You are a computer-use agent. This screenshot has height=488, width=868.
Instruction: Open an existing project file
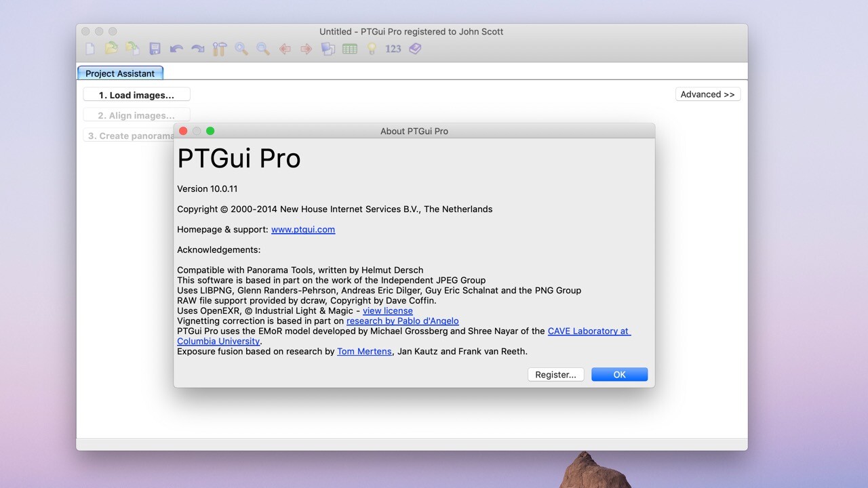(111, 48)
